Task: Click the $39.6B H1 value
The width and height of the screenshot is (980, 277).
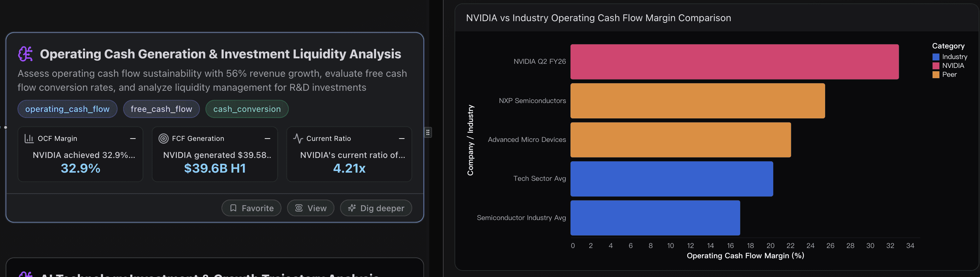Action: (215, 168)
